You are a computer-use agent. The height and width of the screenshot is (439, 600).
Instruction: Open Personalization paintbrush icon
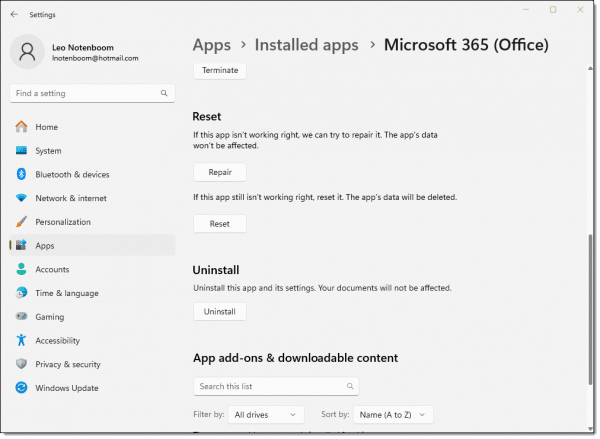pyautogui.click(x=21, y=222)
